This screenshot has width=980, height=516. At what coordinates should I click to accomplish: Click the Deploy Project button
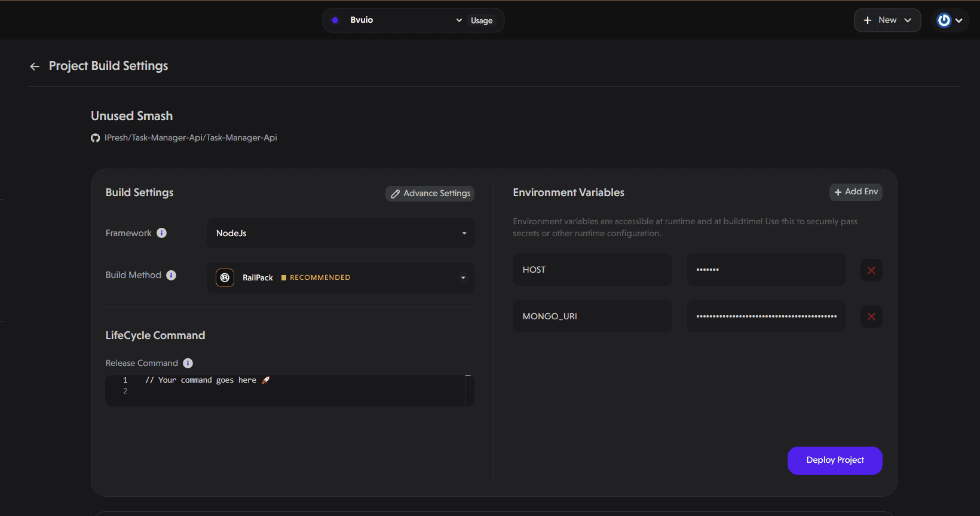835,460
